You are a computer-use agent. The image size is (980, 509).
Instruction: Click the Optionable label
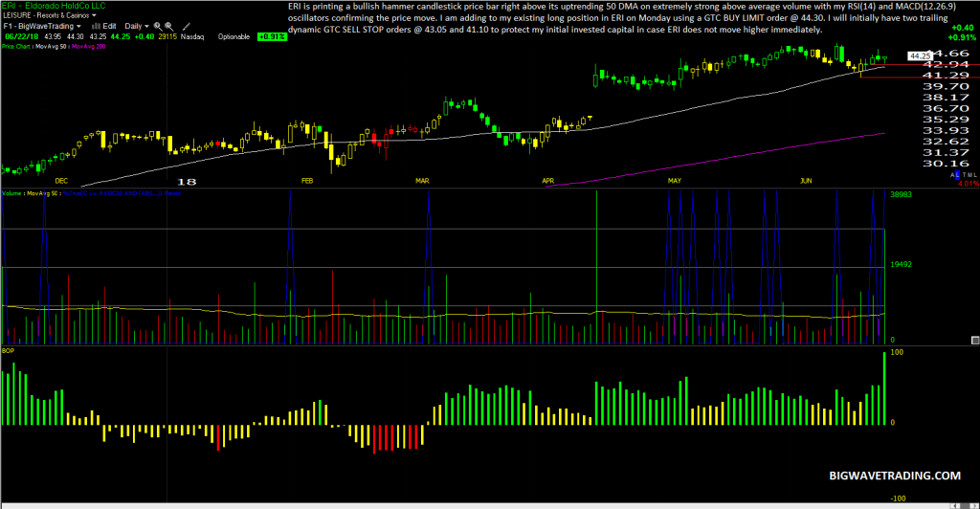coord(234,37)
